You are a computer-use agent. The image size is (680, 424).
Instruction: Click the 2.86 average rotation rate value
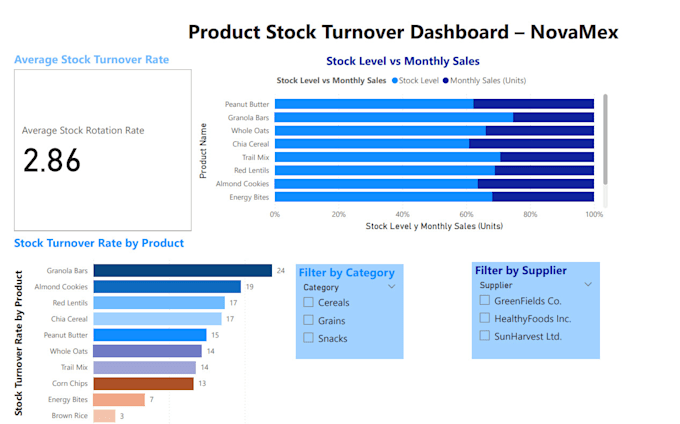pyautogui.click(x=52, y=160)
